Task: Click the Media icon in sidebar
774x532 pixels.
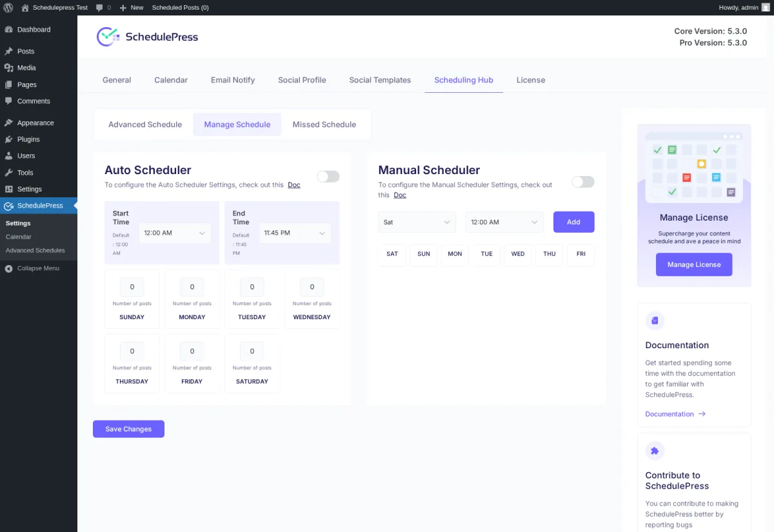Action: click(x=8, y=68)
